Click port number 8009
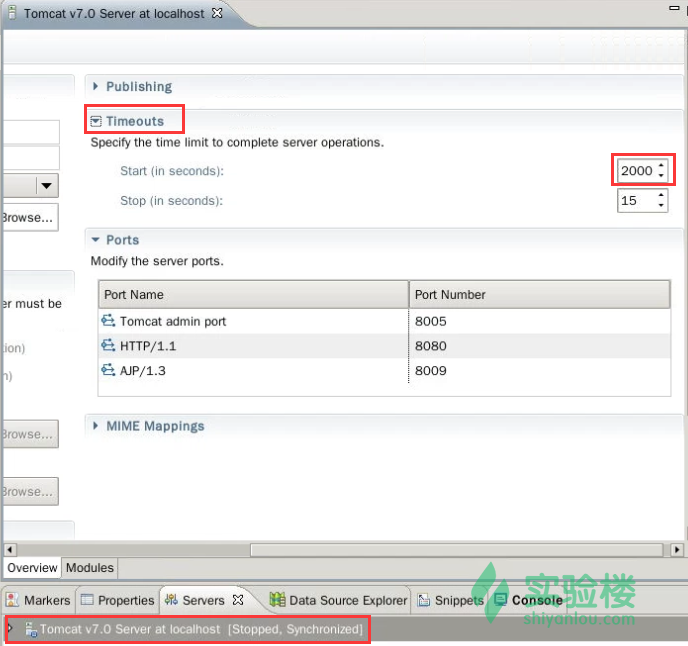 click(x=430, y=370)
